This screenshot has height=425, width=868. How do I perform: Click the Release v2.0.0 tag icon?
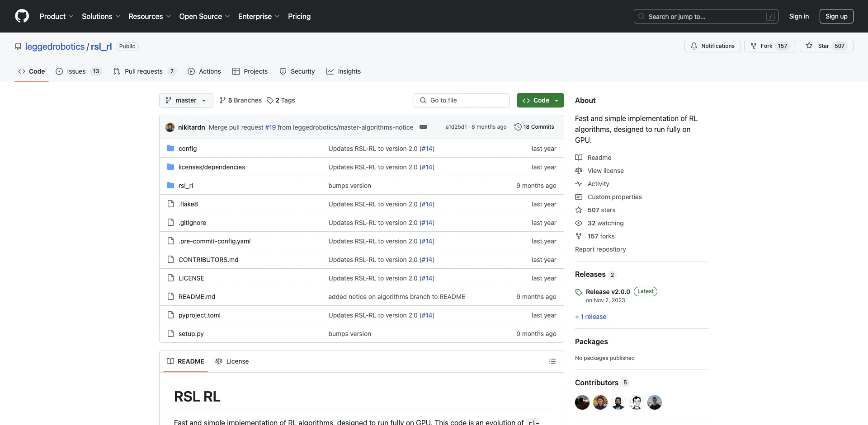coord(579,292)
